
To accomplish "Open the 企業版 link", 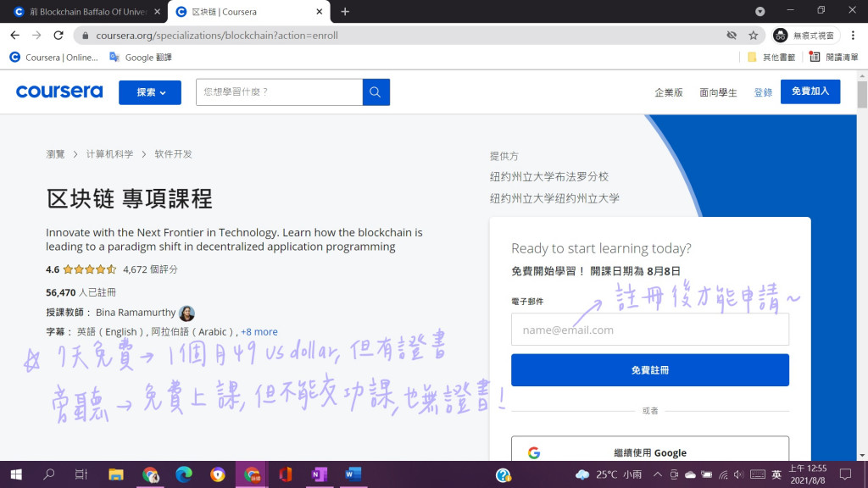I will (669, 92).
